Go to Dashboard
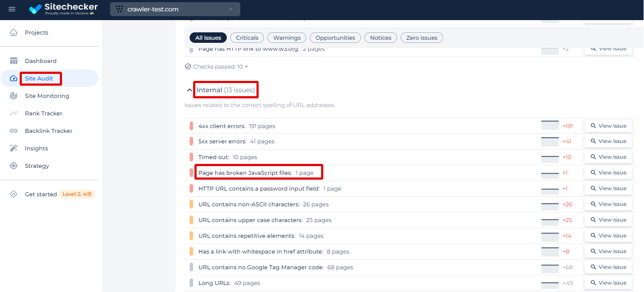Screen dimensions: 644x292 click(x=41, y=61)
